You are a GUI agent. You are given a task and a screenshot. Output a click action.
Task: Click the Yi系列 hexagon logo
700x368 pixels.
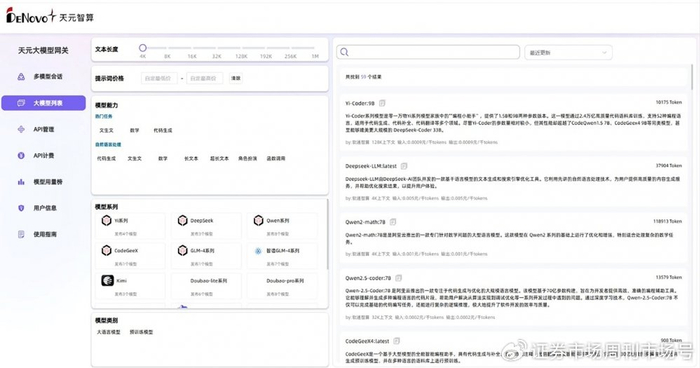[106, 220]
